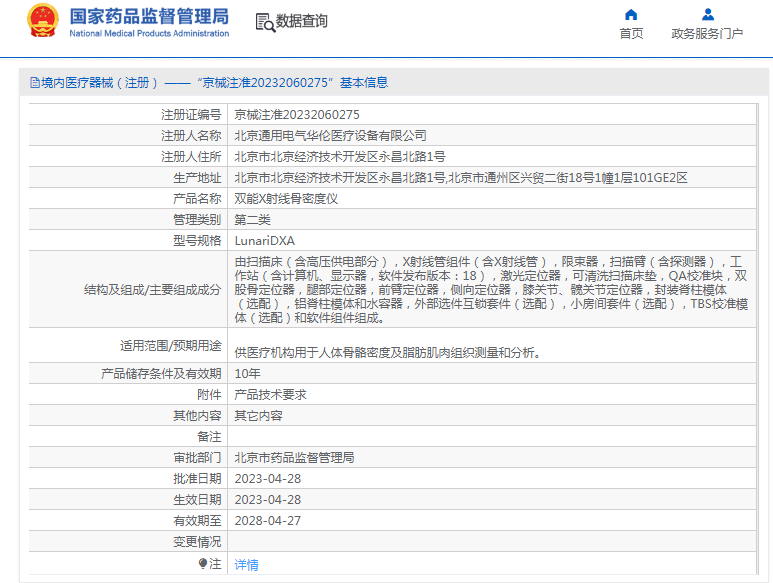The width and height of the screenshot is (773, 583).
Task: Click the 结构及组成/主要组成成分 label
Action: click(152, 290)
